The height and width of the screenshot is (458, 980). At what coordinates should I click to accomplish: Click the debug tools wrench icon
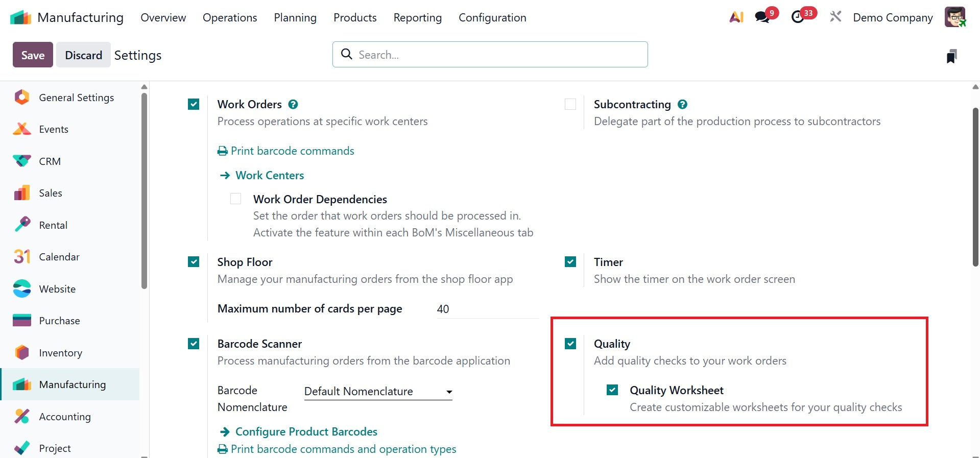coord(835,17)
